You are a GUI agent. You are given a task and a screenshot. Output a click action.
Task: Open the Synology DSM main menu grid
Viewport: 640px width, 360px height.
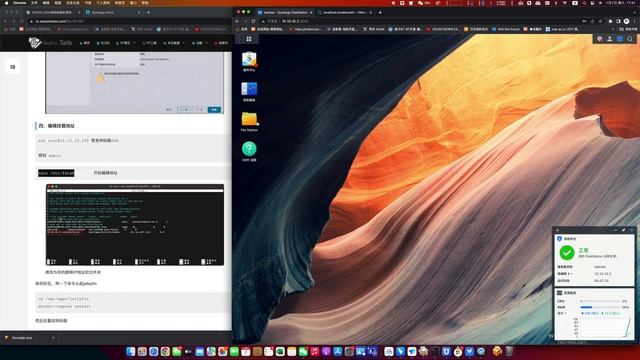click(x=249, y=39)
